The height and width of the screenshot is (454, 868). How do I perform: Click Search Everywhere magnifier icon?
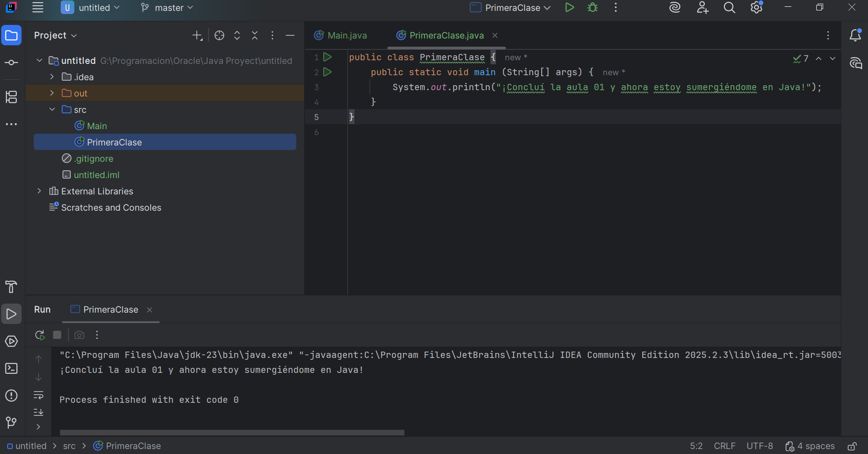(x=729, y=8)
